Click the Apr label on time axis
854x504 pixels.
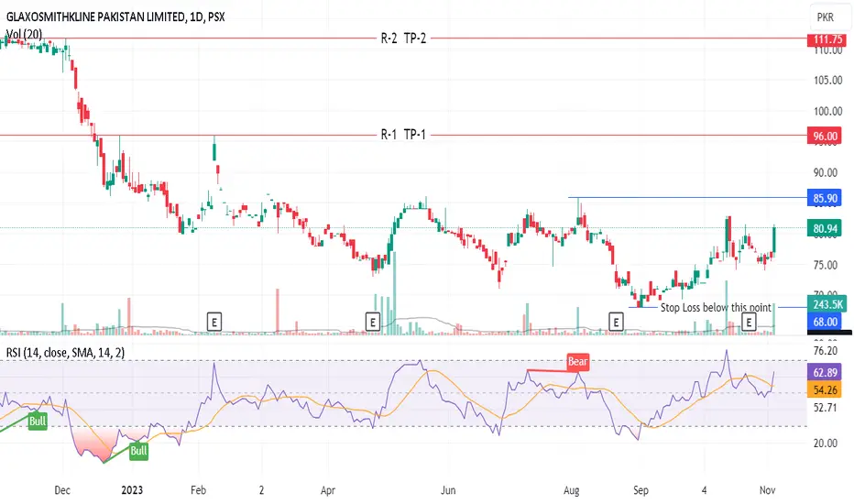(x=327, y=490)
